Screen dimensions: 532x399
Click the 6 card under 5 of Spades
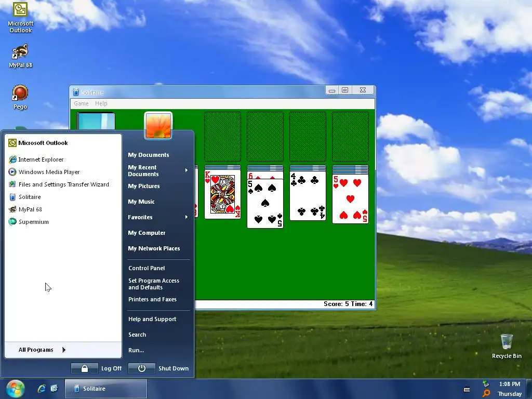pyautogui.click(x=265, y=176)
